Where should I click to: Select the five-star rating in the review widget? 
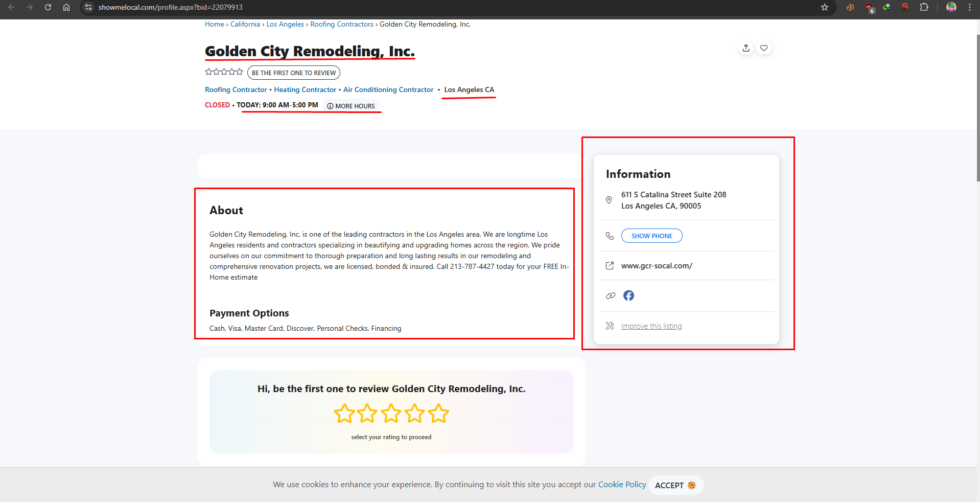click(x=438, y=414)
